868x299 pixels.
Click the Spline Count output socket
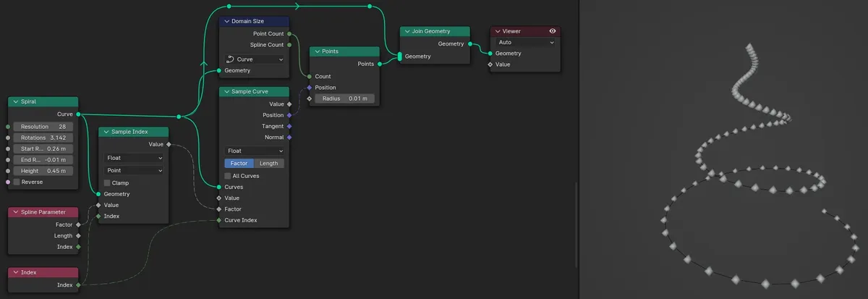coord(289,45)
